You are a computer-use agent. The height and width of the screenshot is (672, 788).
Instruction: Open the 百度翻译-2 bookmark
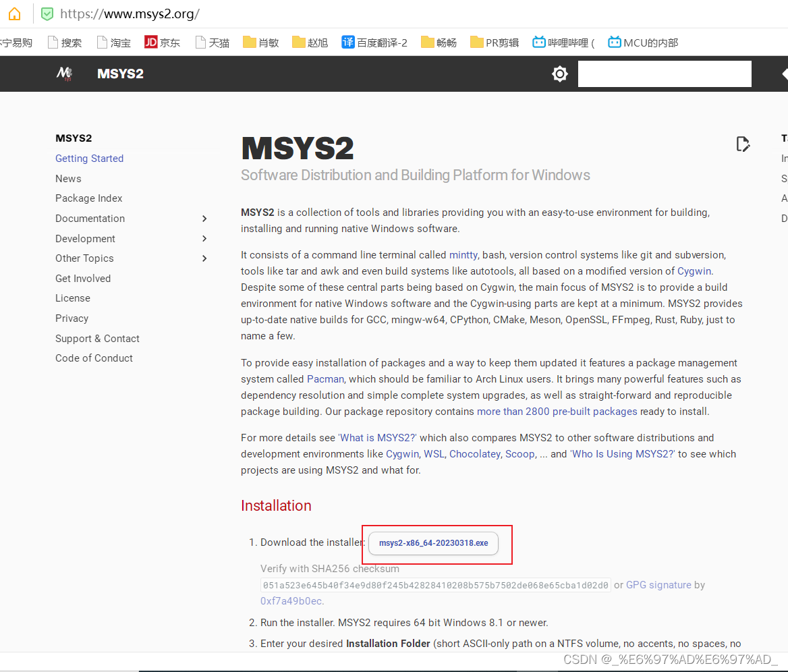tap(374, 43)
